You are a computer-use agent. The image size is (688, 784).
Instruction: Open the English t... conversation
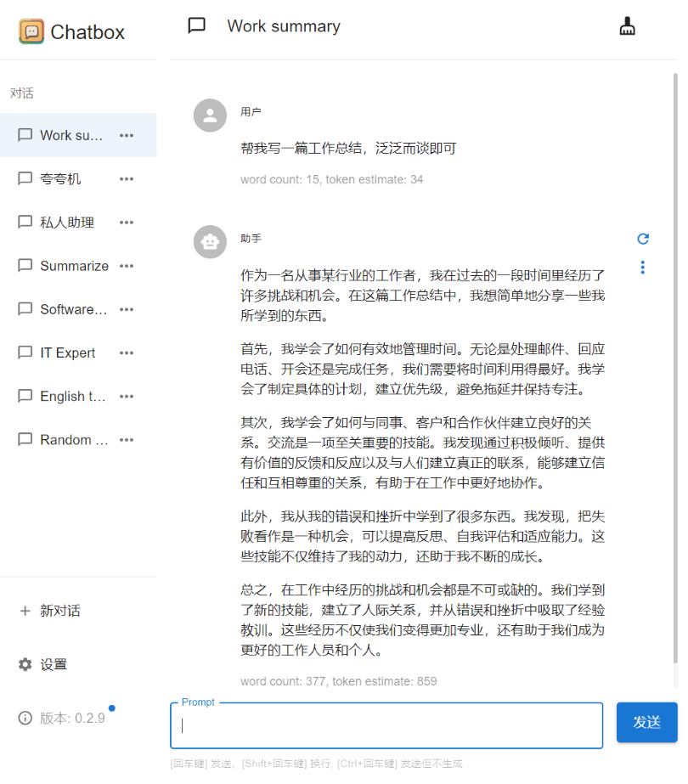(78, 397)
